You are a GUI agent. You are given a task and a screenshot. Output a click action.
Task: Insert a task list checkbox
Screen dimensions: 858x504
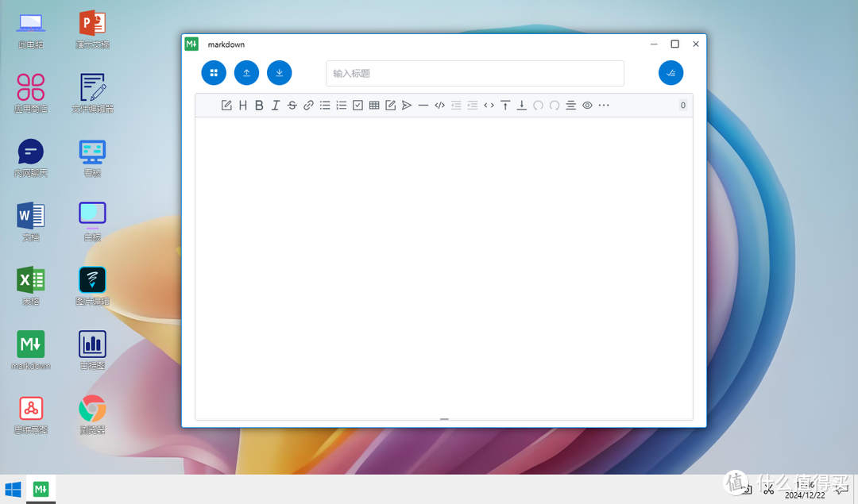tap(357, 106)
